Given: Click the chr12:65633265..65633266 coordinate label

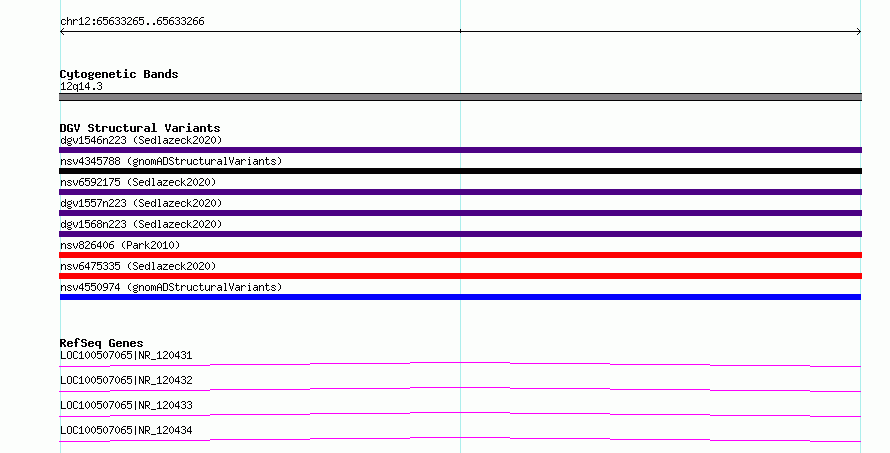Looking at the screenshot, I should tap(132, 22).
